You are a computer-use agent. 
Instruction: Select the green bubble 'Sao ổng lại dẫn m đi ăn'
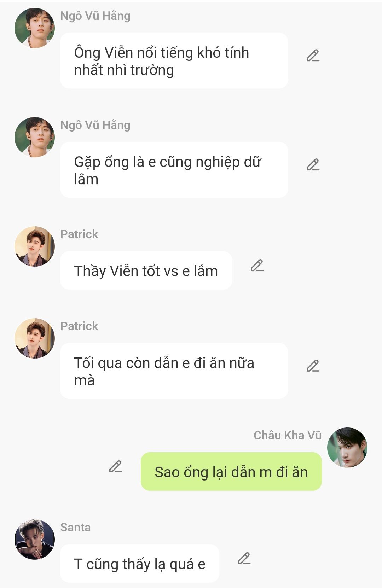click(231, 471)
